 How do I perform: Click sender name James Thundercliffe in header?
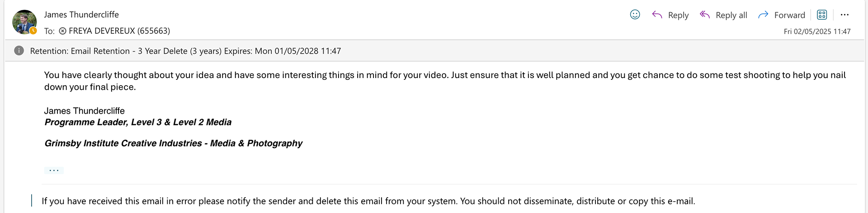(x=81, y=14)
